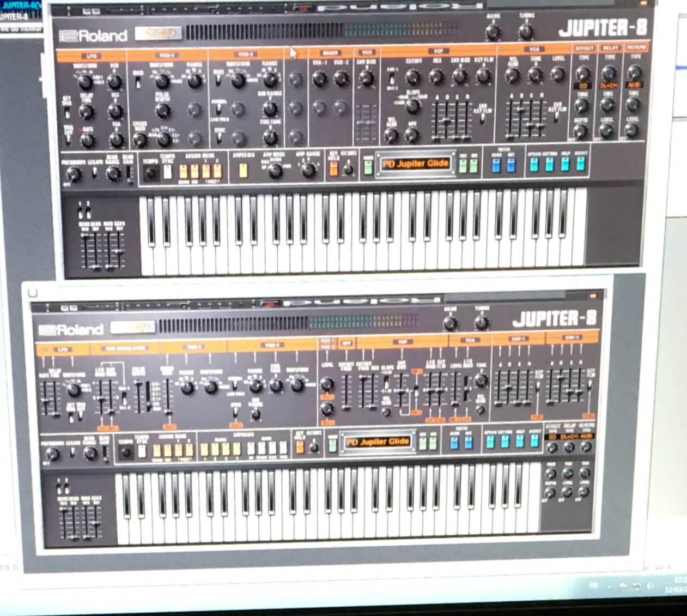Toggle the KEY HOLD button
Screen dimensions: 687x616
(333, 171)
